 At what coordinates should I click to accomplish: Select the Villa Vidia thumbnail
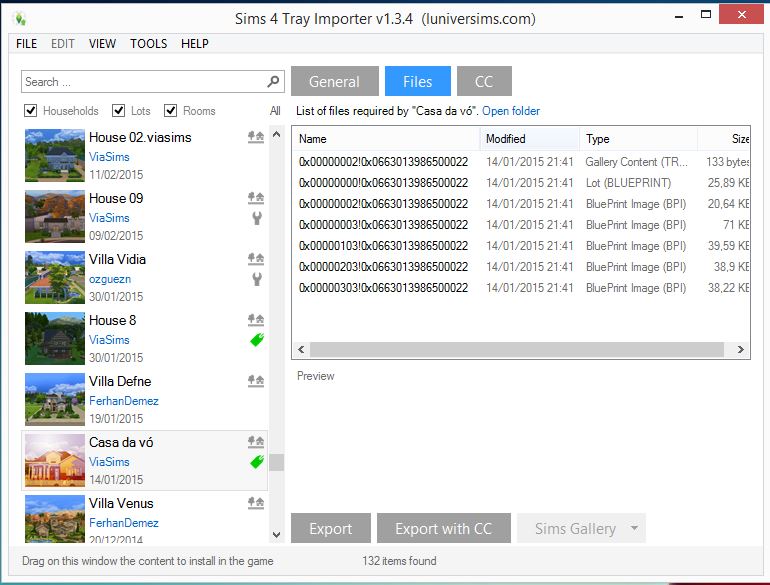pos(55,277)
